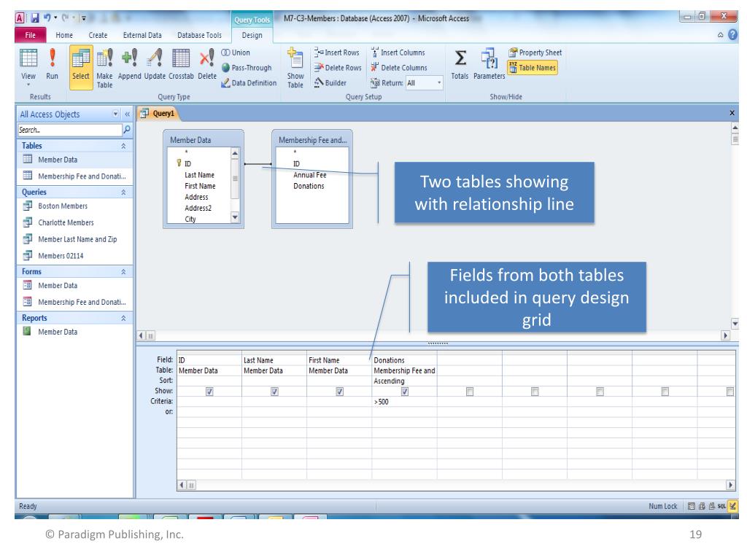Switch to the Home ribbon tab
The width and height of the screenshot is (747, 560).
click(64, 35)
